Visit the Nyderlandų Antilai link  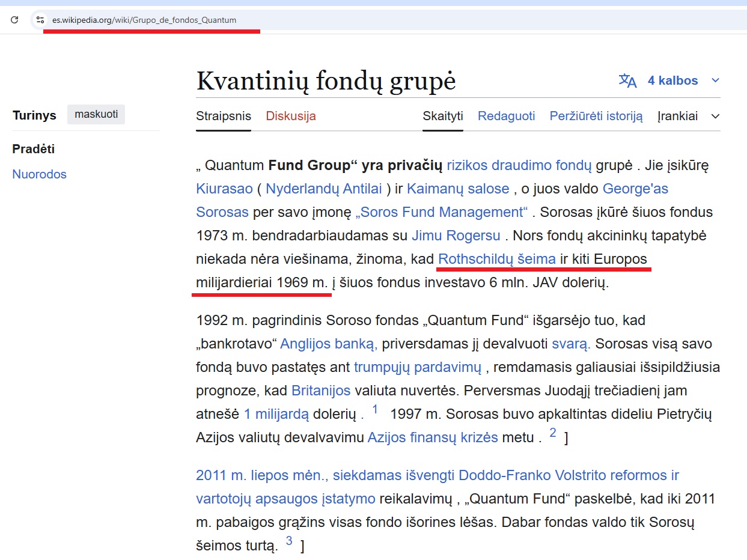tap(324, 189)
